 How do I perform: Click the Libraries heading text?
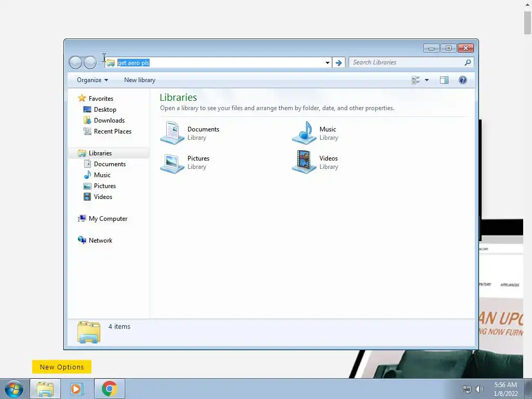[x=178, y=97]
